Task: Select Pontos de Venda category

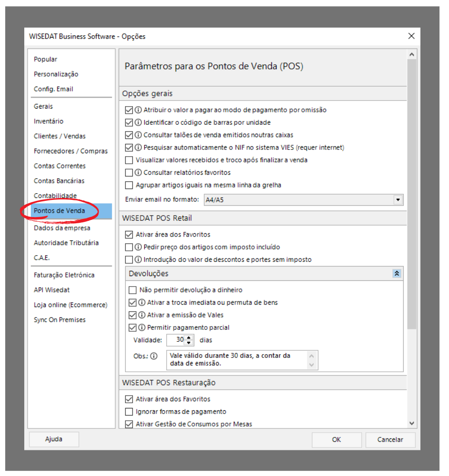Action: point(71,211)
